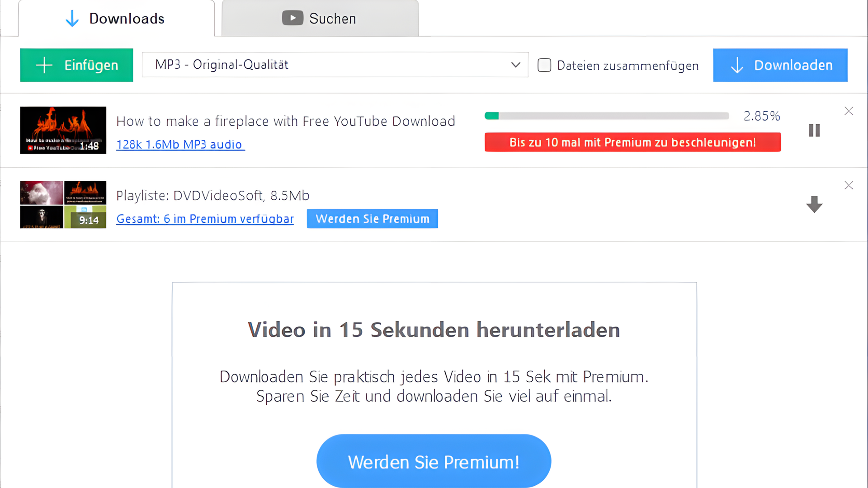Open the MP3 Original-Qualität format dropdown
868x488 pixels.
coord(335,65)
